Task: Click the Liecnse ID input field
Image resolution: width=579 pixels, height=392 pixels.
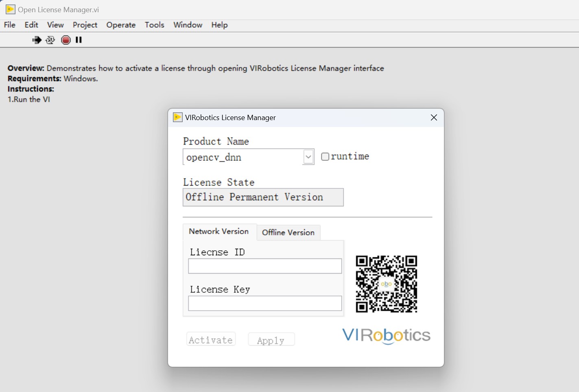Action: 265,266
